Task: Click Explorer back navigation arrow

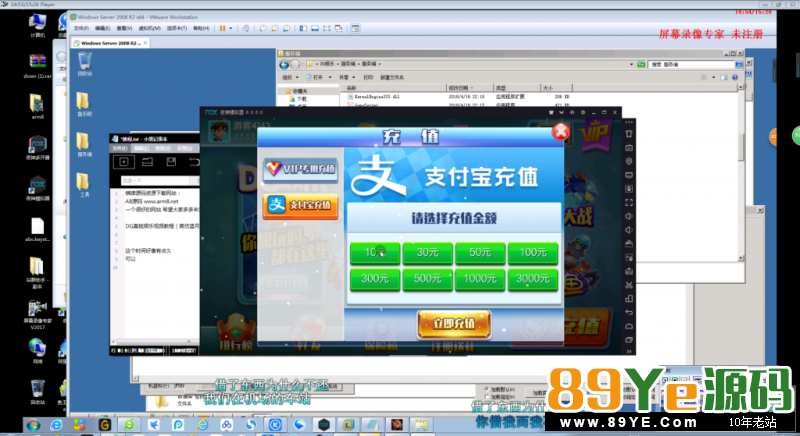Action: click(284, 65)
